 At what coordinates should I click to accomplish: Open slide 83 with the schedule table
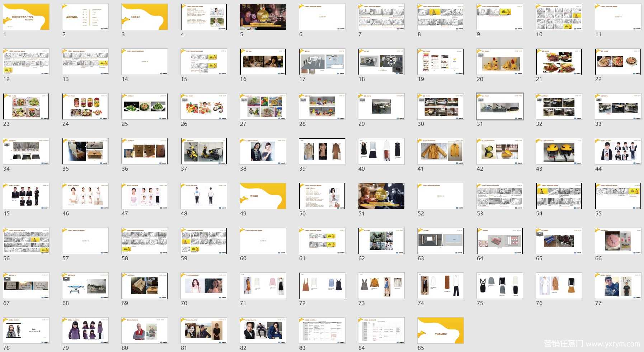coord(322,330)
